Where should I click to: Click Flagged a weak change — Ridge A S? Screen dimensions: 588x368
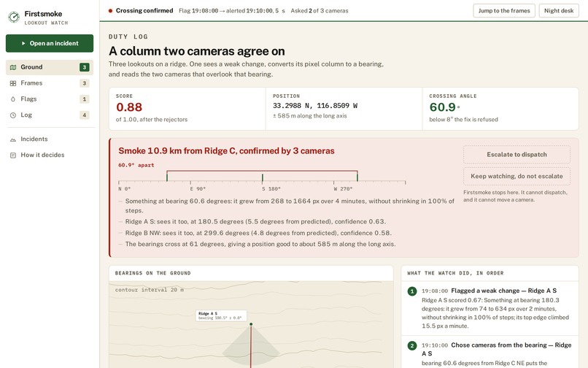pos(503,291)
